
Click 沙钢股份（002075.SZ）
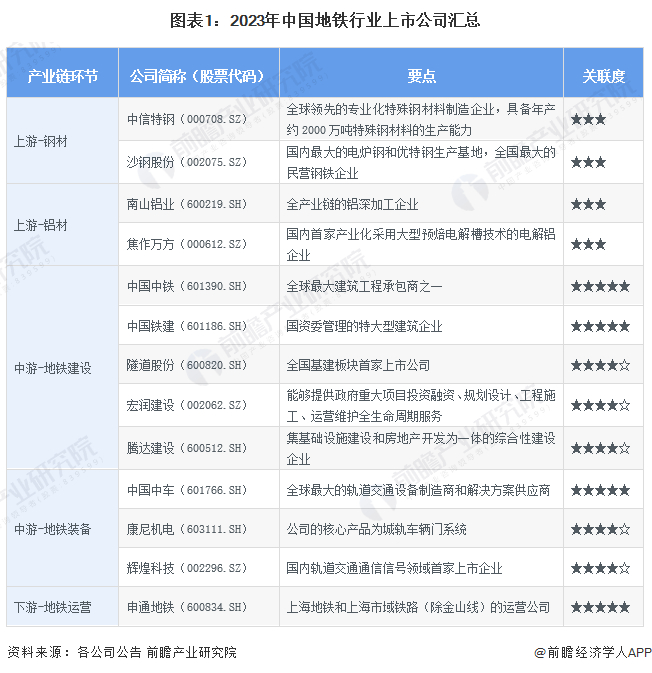pyautogui.click(x=187, y=162)
